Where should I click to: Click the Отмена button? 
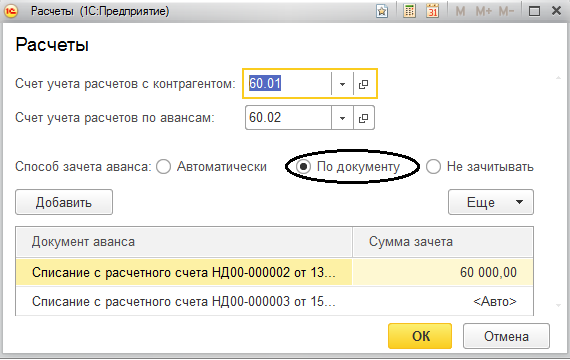pyautogui.click(x=506, y=336)
